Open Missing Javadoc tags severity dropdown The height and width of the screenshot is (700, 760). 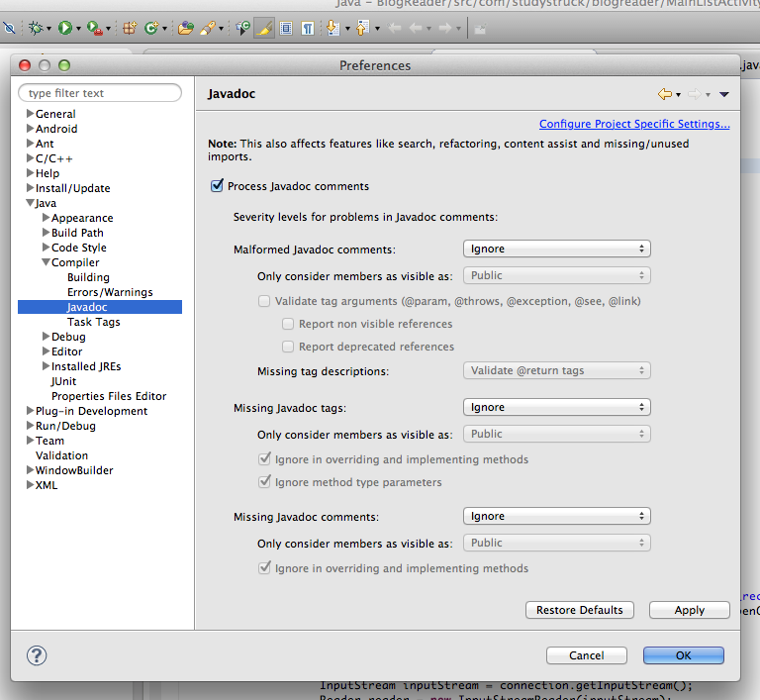point(556,408)
